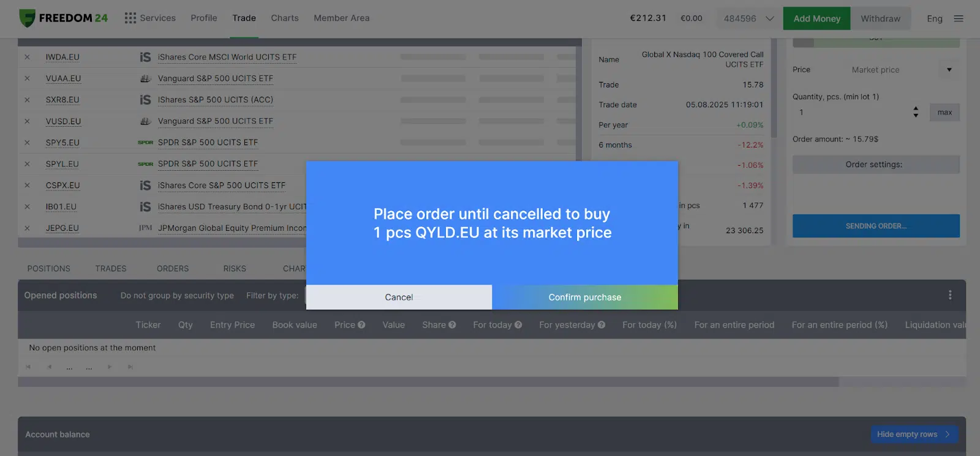Open Vanguard S&P 500 UCITS ETF for VUAA.EU
Viewport: 980px width, 456px height.
point(216,78)
